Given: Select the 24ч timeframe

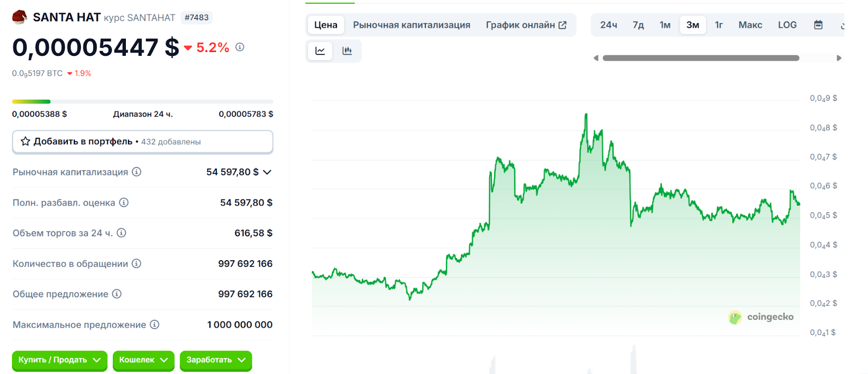Looking at the screenshot, I should point(609,25).
